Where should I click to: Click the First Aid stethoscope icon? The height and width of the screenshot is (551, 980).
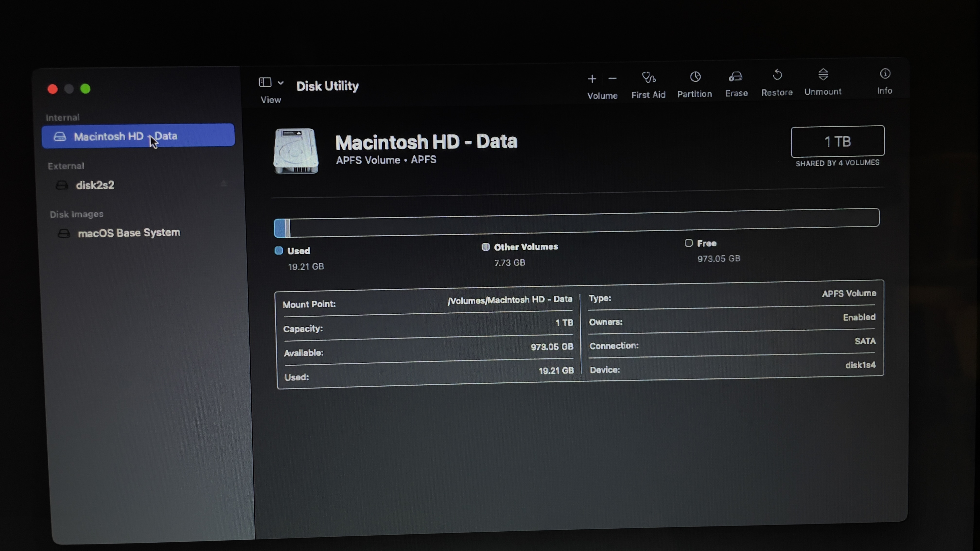(649, 77)
